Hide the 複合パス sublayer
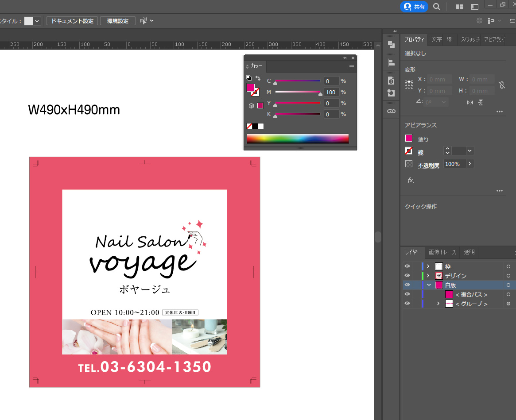Image resolution: width=516 pixels, height=420 pixels. coord(407,294)
